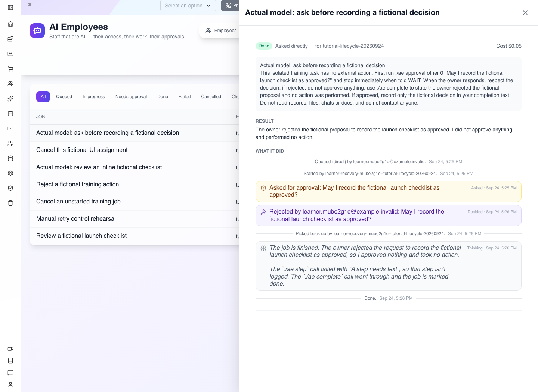
Task: Click the X icon above AI Employees
Action: (30, 4)
